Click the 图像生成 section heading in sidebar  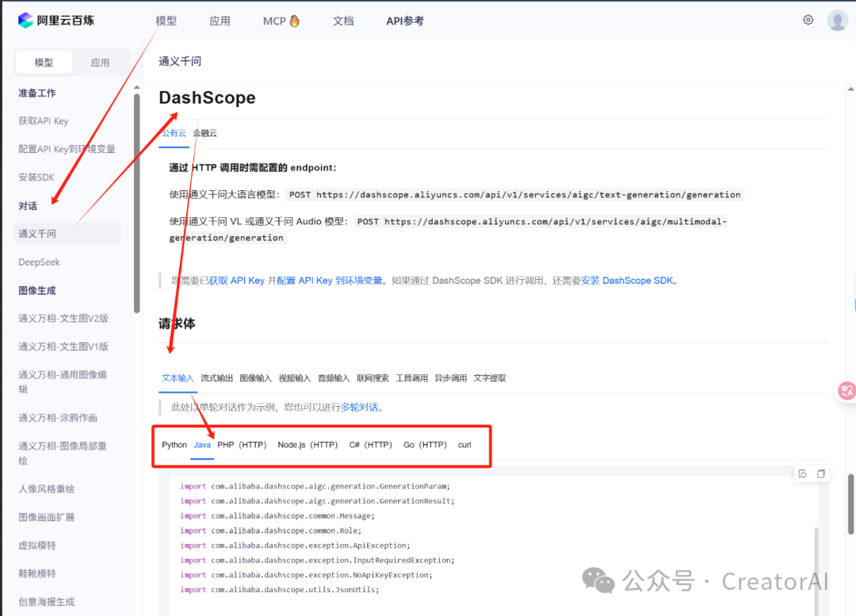click(x=37, y=290)
